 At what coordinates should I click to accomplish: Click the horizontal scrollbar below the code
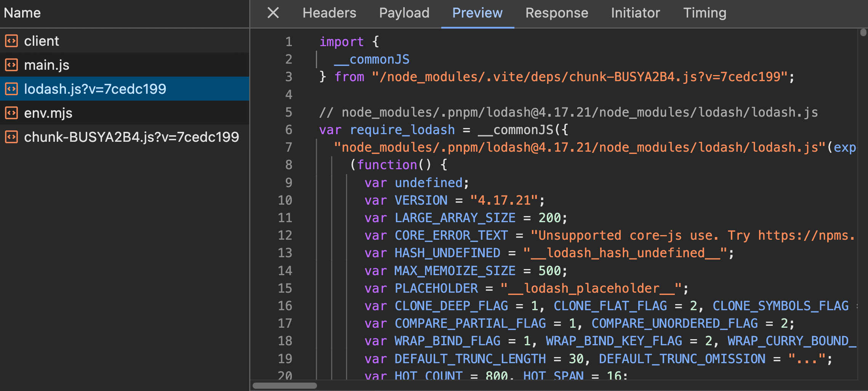pos(284,385)
